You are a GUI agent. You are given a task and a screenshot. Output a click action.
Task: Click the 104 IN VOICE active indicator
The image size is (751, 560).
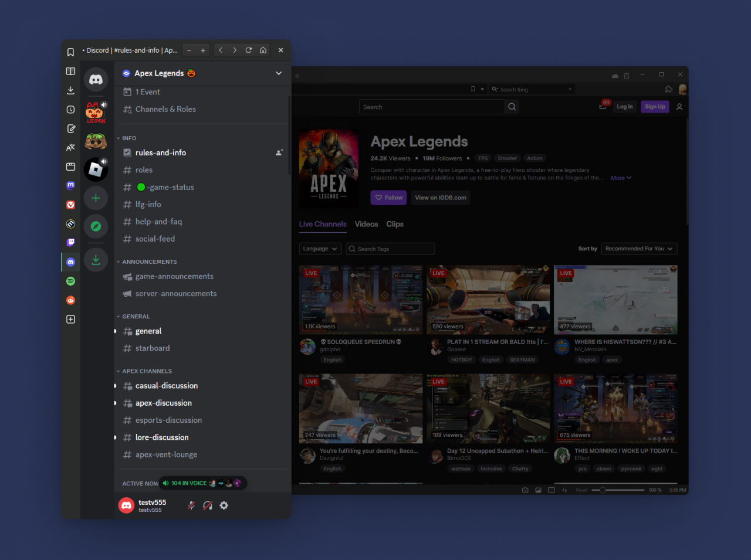[x=202, y=483]
